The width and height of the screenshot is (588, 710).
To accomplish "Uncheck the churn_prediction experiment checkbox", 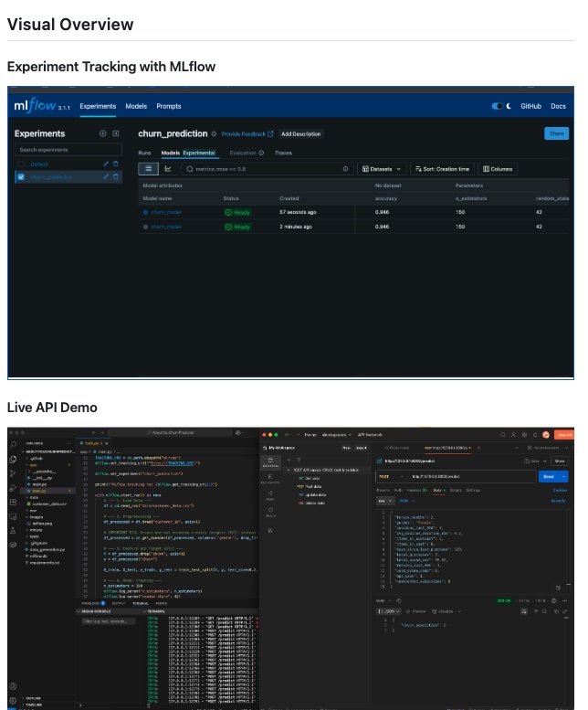I will [x=21, y=177].
